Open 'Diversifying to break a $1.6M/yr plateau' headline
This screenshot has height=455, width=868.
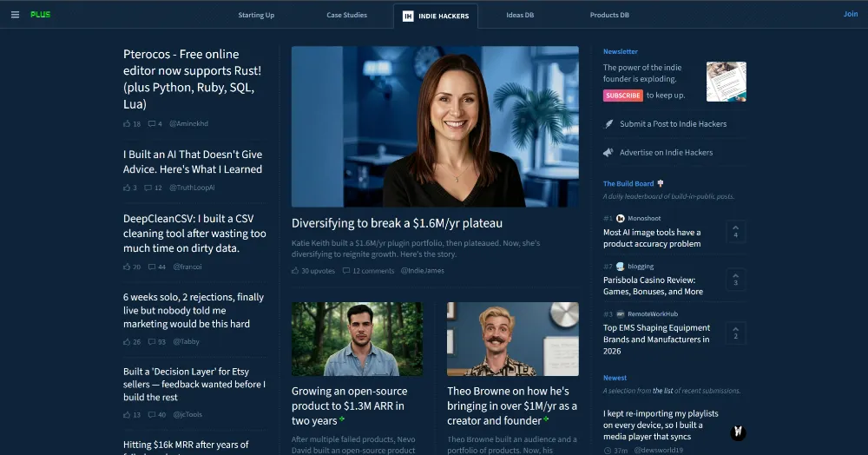point(397,223)
